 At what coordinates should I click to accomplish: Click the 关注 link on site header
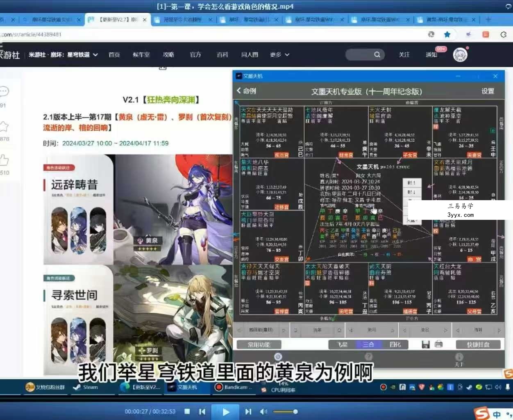click(x=404, y=54)
